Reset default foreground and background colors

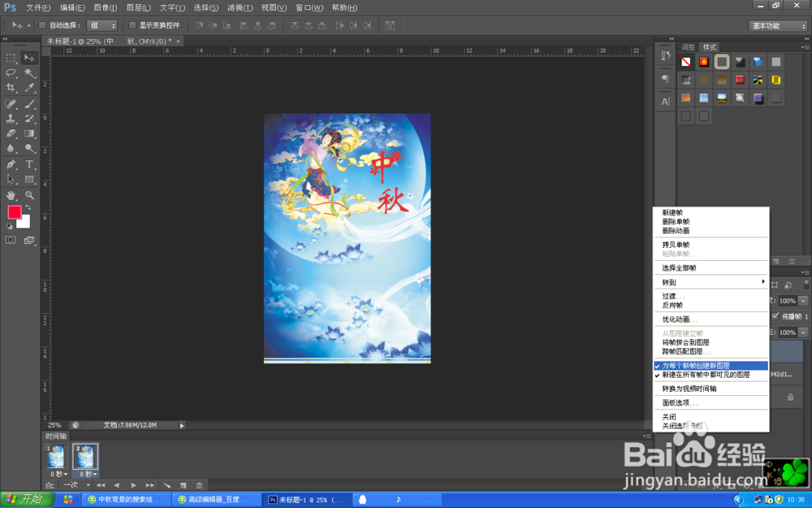click(x=9, y=227)
